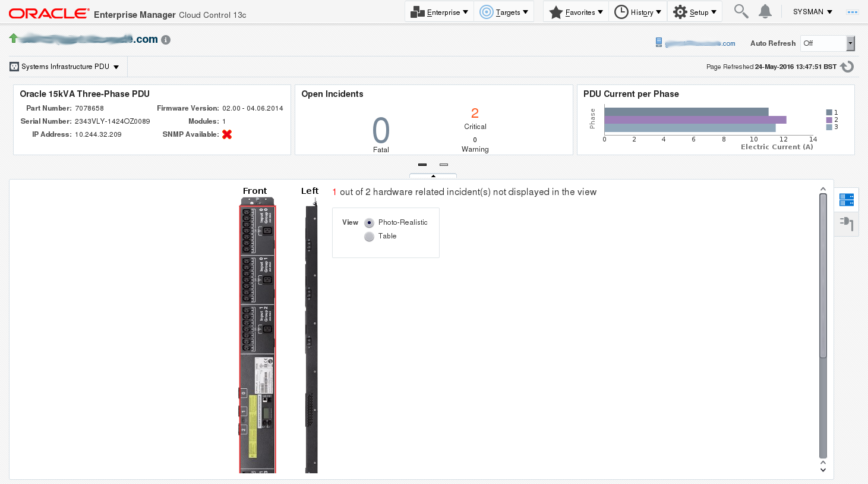Click the Favorites star icon
This screenshot has height=484, width=868.
pyautogui.click(x=556, y=12)
